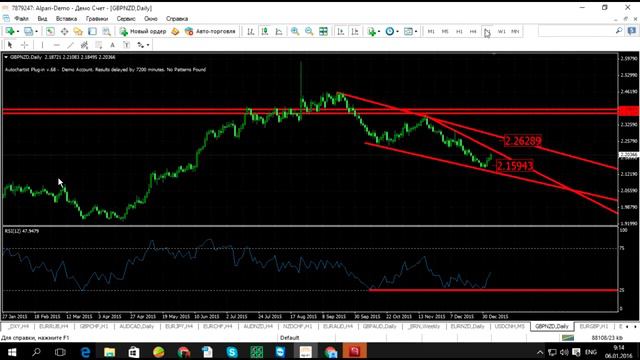Open the Profiles toolbar icon
This screenshot has width=640, height=360.
28,31
